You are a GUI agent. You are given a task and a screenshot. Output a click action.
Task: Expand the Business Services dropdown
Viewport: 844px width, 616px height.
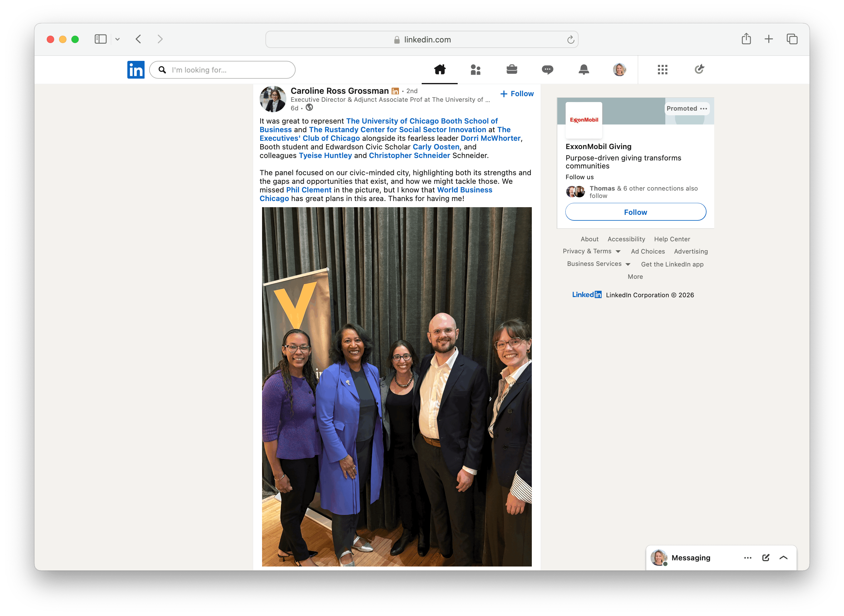click(x=628, y=264)
